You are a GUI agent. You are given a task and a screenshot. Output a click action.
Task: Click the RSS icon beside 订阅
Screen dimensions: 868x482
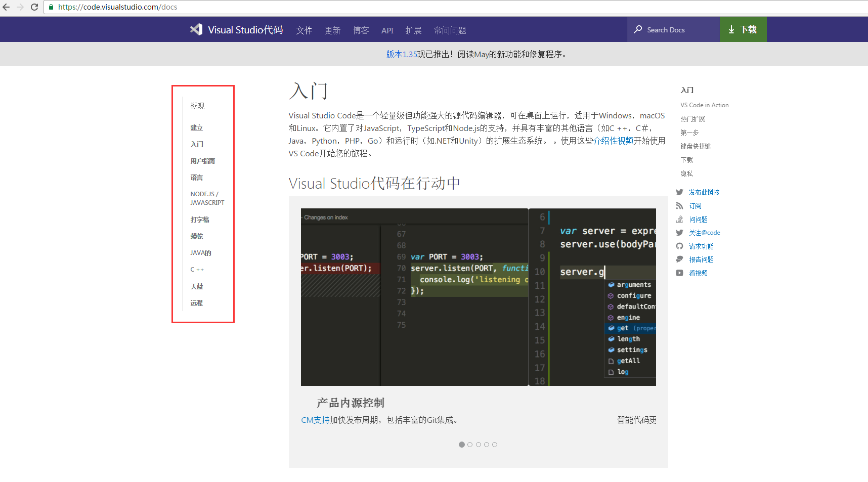coord(679,206)
